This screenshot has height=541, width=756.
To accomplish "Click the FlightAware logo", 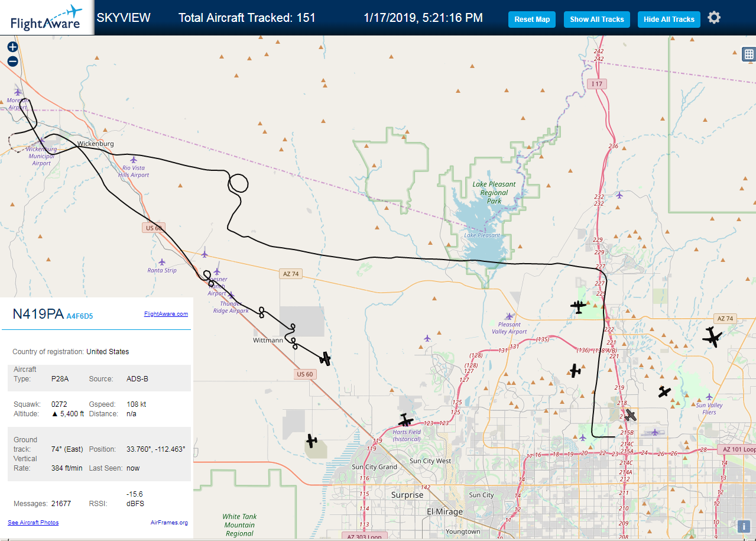I will (47, 18).
